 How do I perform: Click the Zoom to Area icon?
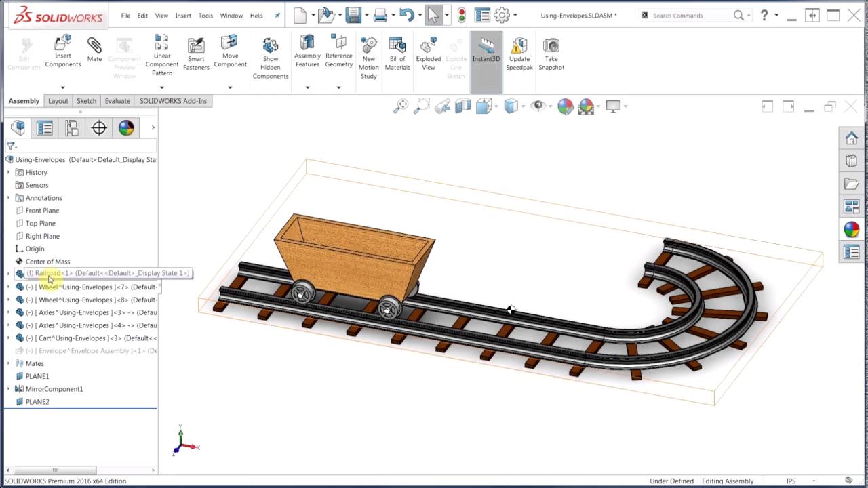[422, 106]
